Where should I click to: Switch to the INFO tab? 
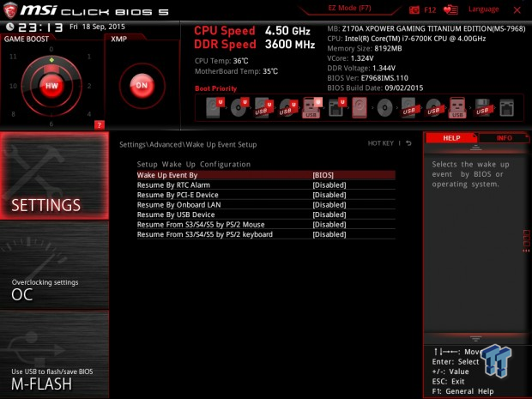(x=505, y=138)
